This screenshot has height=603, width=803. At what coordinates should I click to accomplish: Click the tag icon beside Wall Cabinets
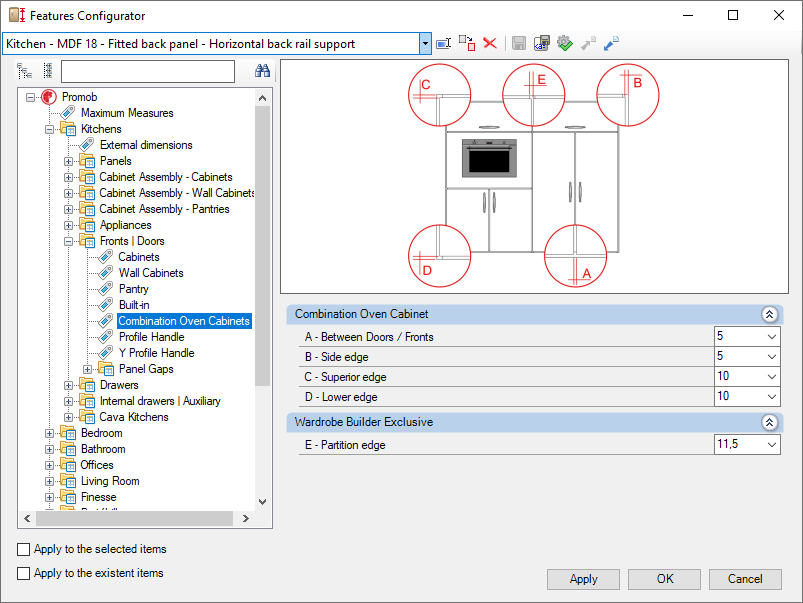105,273
